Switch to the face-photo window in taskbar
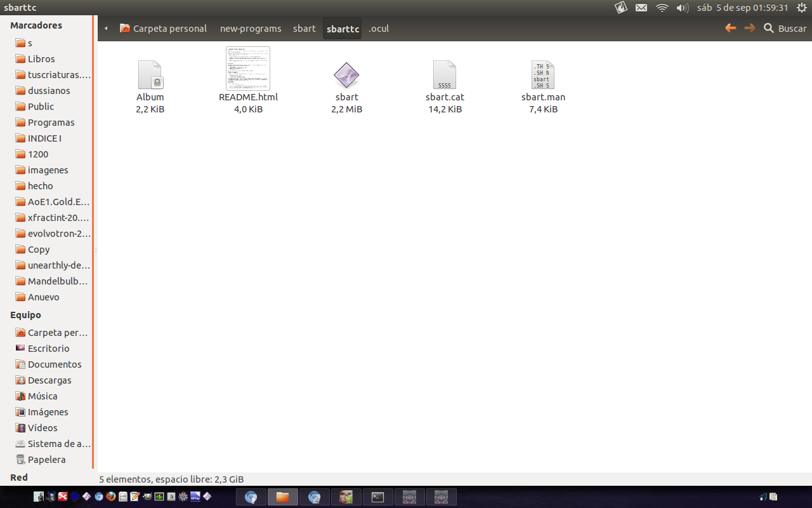 (x=346, y=497)
